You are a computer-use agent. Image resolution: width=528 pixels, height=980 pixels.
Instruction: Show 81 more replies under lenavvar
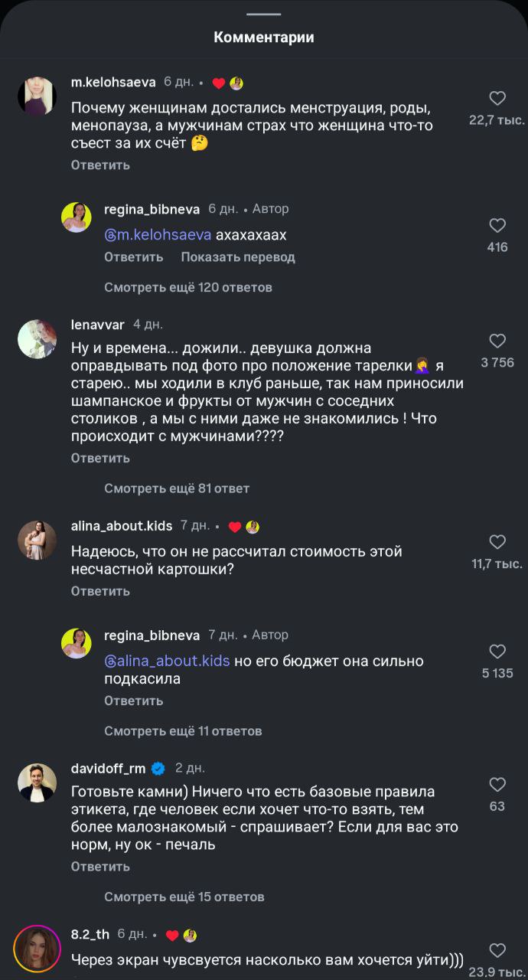177,488
